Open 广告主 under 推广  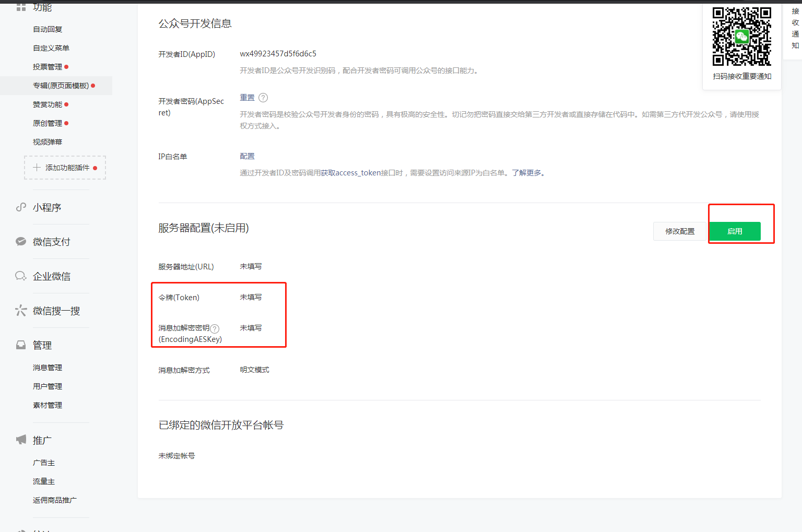tap(44, 463)
